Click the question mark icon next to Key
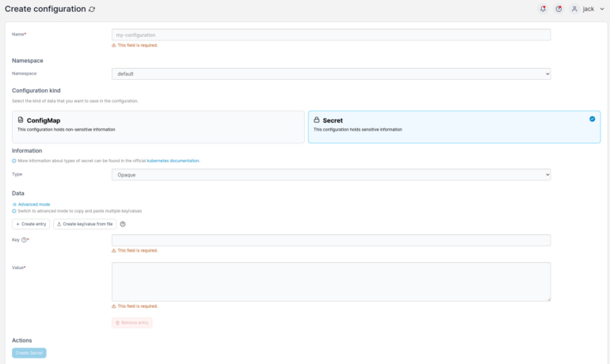Viewport: 610px width, 364px height. point(25,240)
